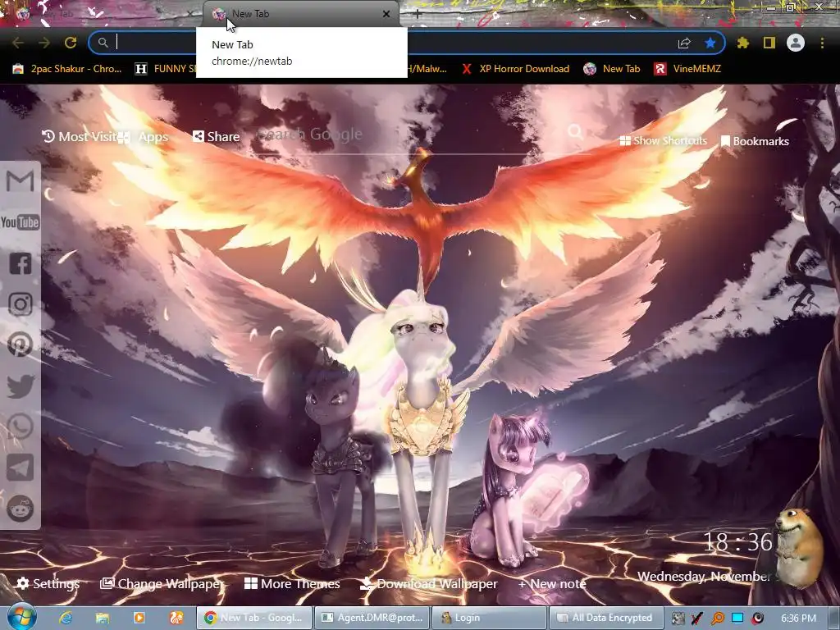840x630 pixels.
Task: Open Twitter from the sidebar
Action: tap(20, 386)
